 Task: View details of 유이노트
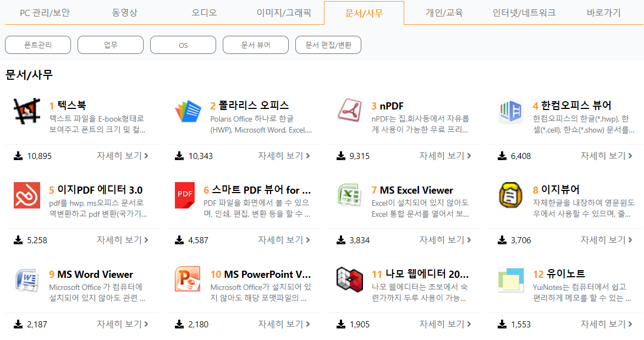(606, 324)
